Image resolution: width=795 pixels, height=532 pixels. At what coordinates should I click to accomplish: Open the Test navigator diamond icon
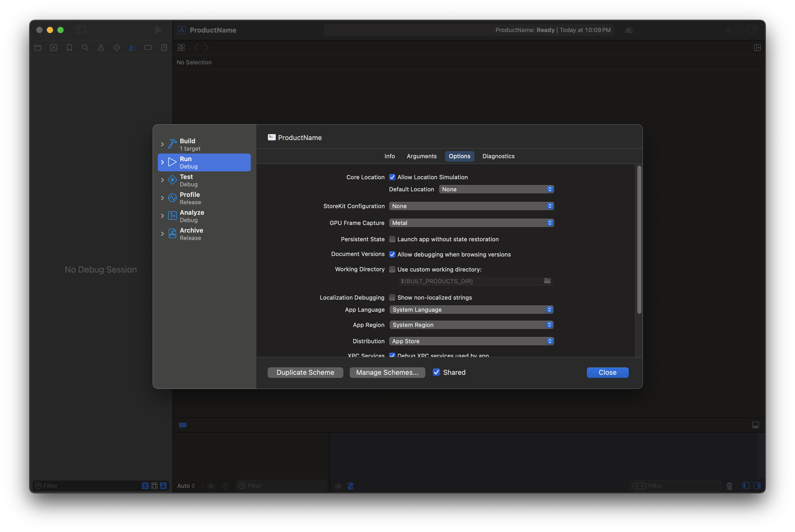[117, 48]
